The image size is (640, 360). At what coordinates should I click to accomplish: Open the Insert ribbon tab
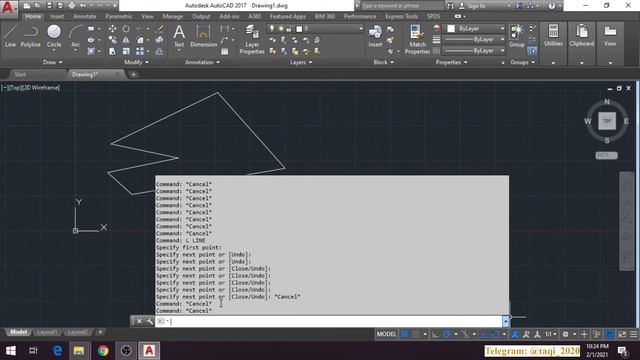click(x=57, y=16)
